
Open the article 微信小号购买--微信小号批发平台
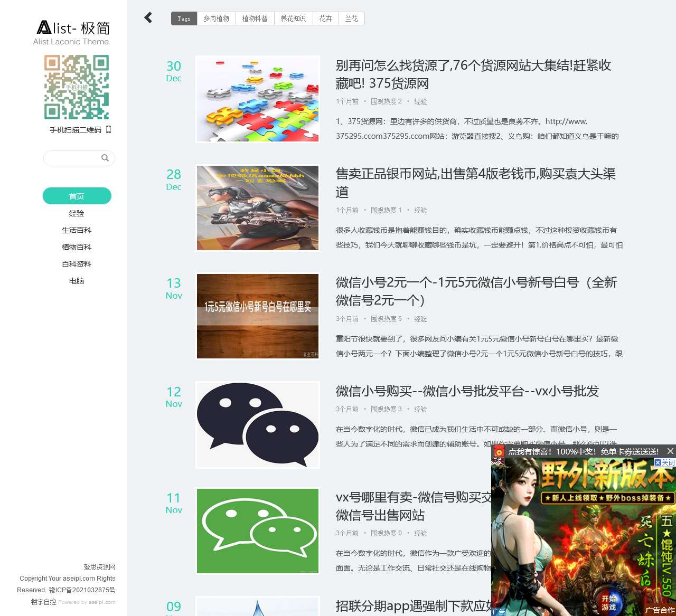(467, 391)
